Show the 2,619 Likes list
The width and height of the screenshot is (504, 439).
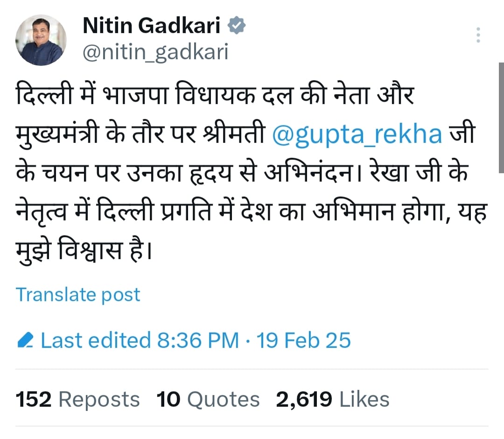click(332, 400)
